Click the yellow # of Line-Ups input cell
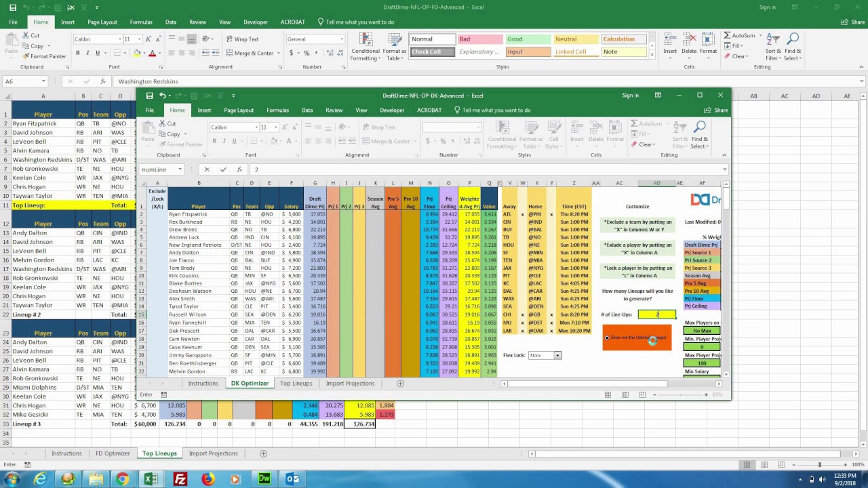Image resolution: width=868 pixels, height=488 pixels. point(656,314)
